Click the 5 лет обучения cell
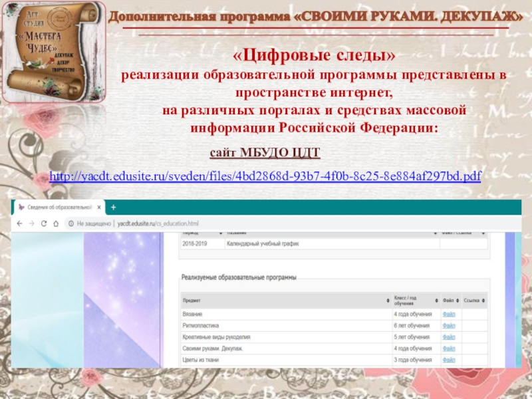 click(x=416, y=337)
